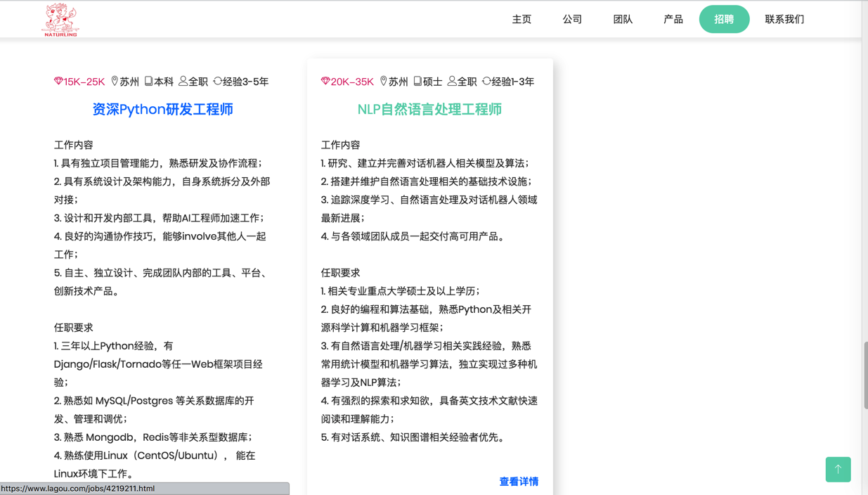Viewport: 868px width, 495px height.
Task: Click 经验3-5年 text in Python card
Action: pos(246,82)
